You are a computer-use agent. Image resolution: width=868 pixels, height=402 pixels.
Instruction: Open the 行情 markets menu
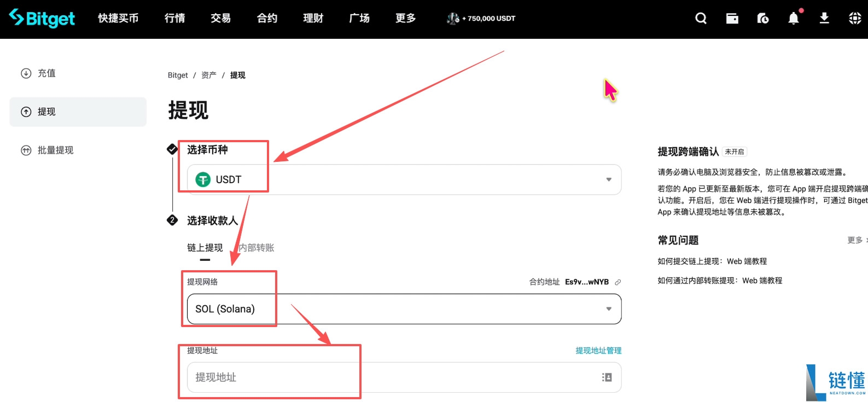coord(174,18)
